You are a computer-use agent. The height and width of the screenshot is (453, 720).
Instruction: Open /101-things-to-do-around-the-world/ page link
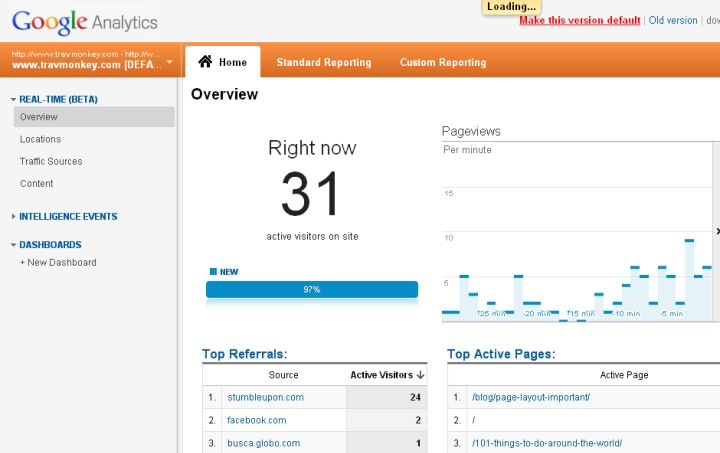(547, 443)
